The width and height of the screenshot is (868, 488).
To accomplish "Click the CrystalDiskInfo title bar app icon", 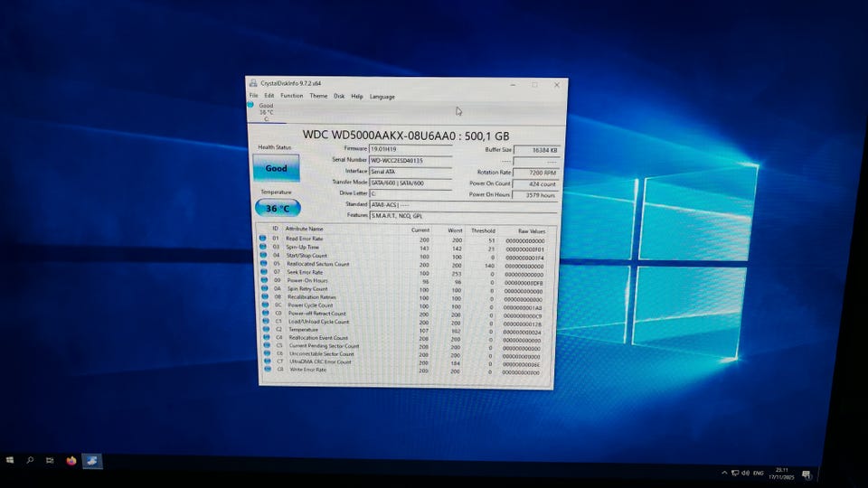I will click(253, 83).
